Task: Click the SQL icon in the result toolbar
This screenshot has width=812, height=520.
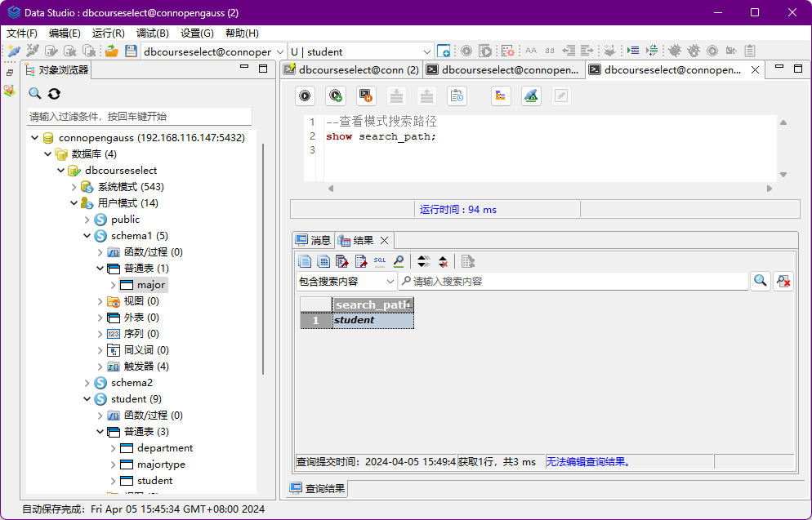Action: [380, 262]
